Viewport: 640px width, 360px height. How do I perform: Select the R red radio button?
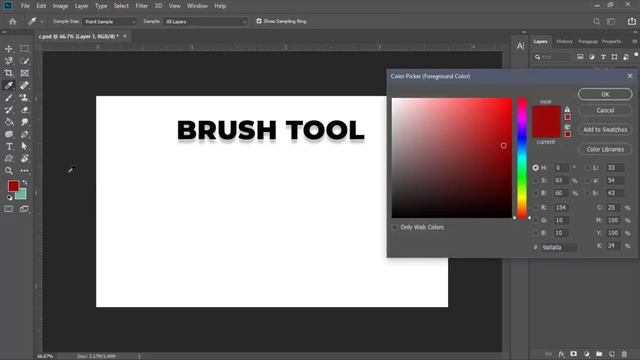536,208
